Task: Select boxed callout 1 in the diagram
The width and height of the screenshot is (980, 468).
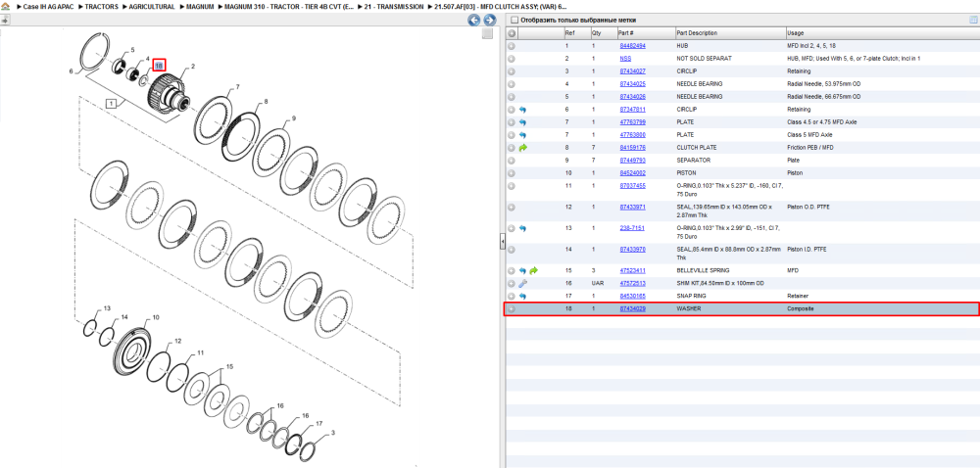Action: click(x=112, y=104)
